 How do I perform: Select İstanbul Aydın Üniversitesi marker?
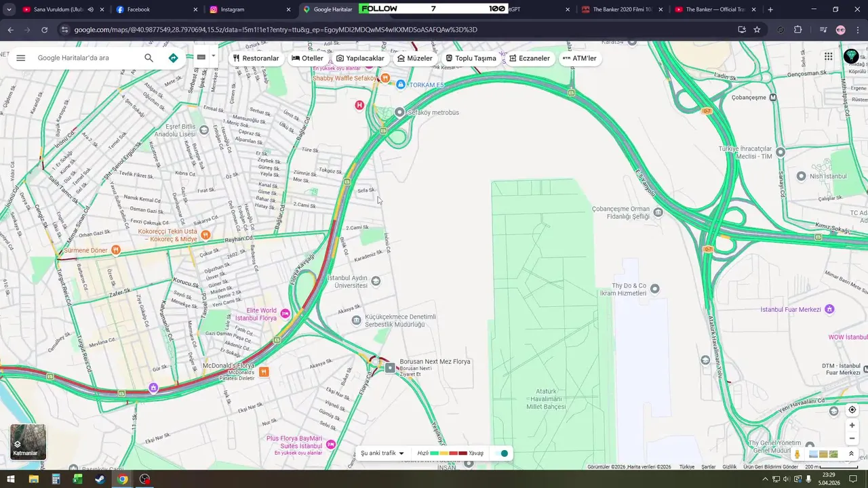[x=376, y=281]
